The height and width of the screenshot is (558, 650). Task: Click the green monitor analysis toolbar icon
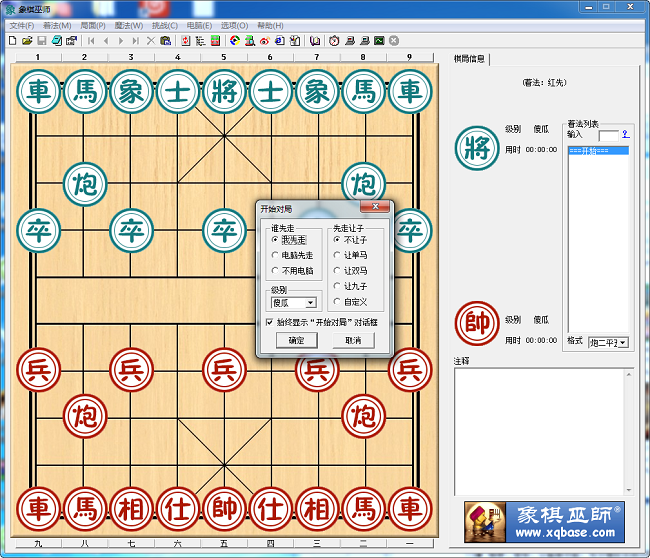click(379, 41)
